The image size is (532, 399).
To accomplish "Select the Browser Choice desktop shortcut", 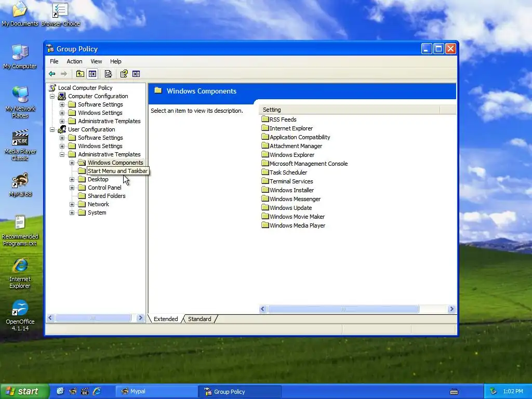I will click(60, 14).
